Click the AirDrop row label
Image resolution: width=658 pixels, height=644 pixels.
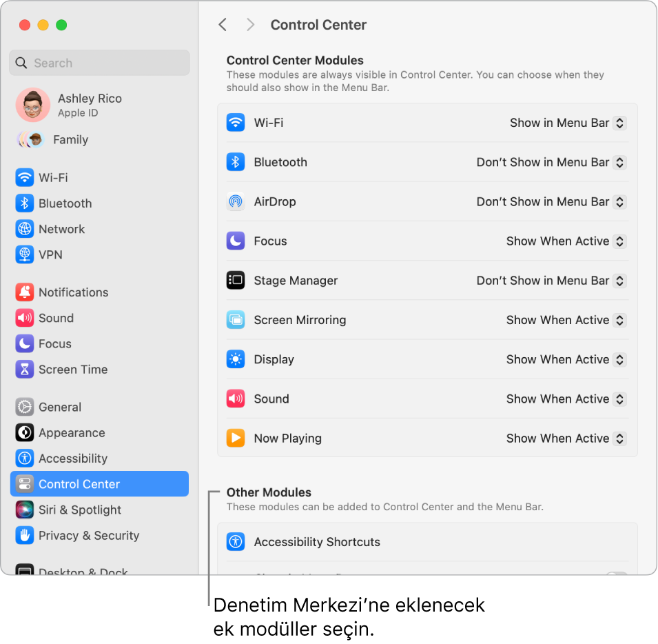275,201
